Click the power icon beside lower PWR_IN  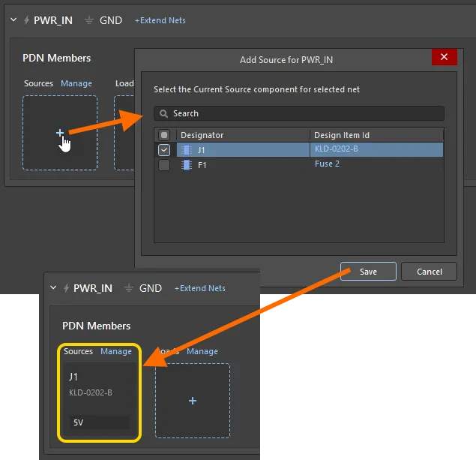[66, 288]
